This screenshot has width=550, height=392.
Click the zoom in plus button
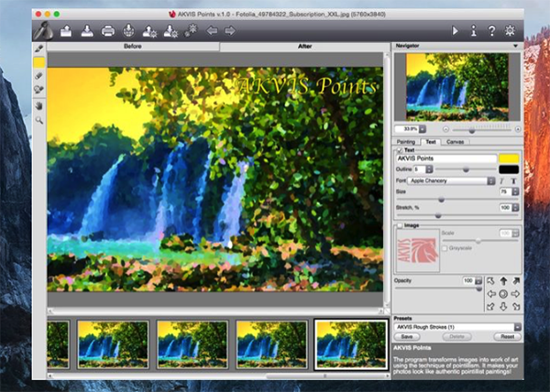pos(518,129)
